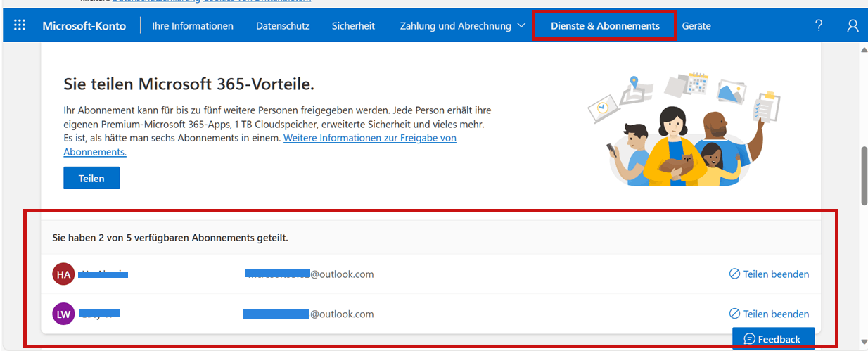Click the scrollbar up arrow
This screenshot has height=351, width=868.
(864, 50)
